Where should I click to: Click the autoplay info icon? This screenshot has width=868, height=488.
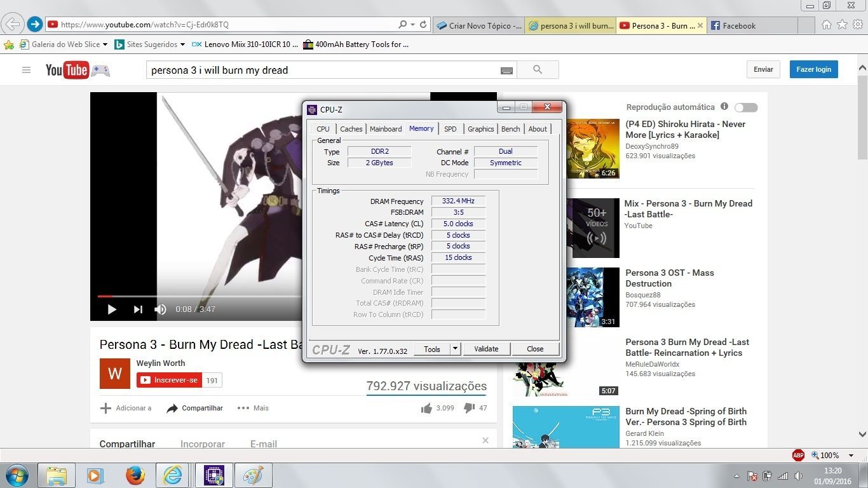point(724,107)
